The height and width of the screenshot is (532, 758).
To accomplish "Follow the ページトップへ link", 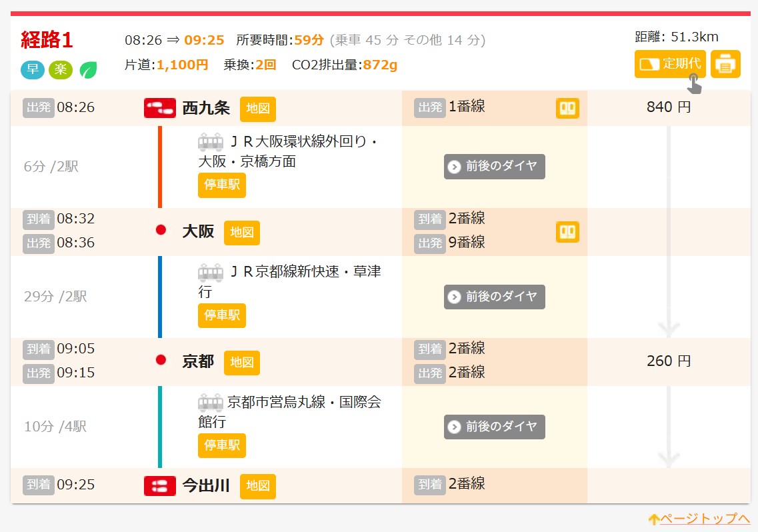I will click(699, 519).
